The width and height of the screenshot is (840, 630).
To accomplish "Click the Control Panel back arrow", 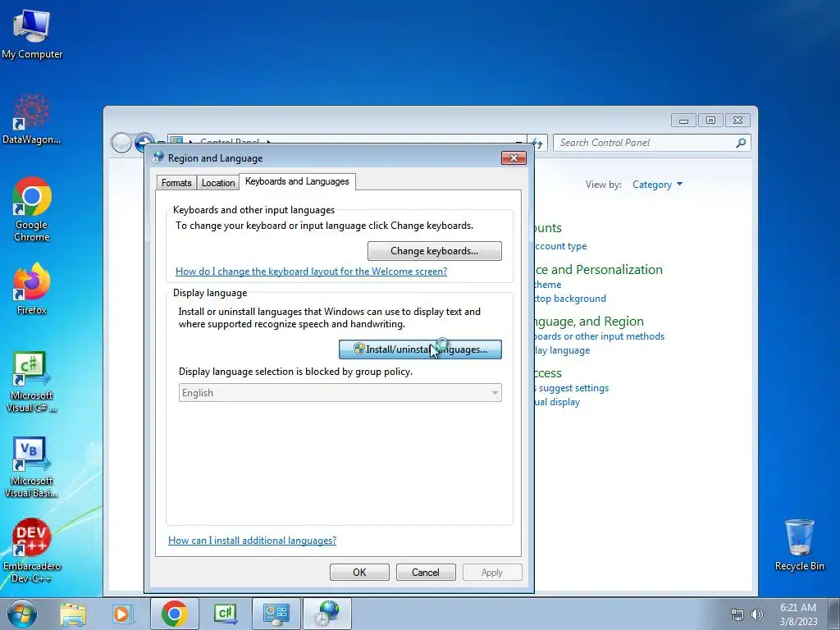I will pyautogui.click(x=121, y=143).
